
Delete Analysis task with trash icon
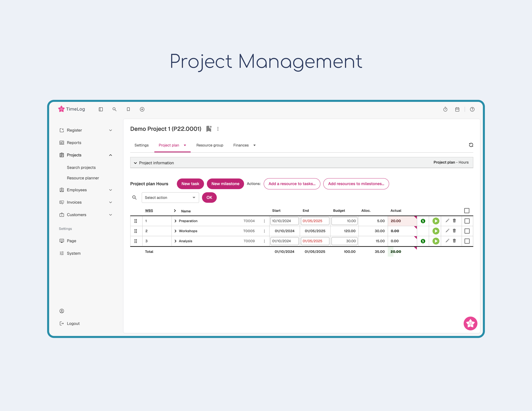point(454,241)
